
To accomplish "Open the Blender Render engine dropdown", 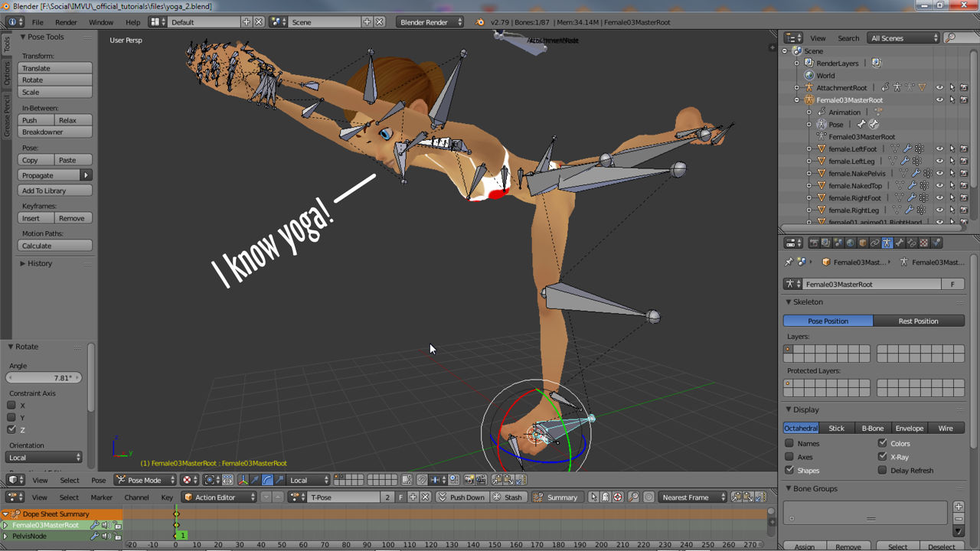I will point(430,21).
